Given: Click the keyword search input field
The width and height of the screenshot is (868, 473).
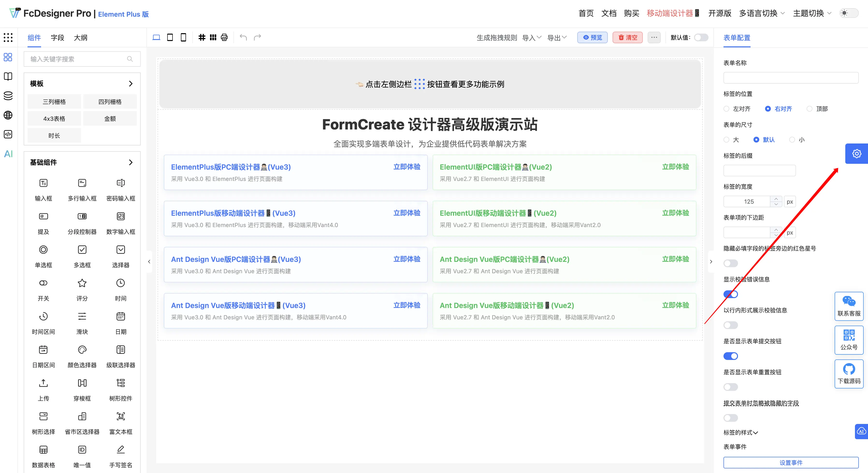Looking at the screenshot, I should coord(78,59).
